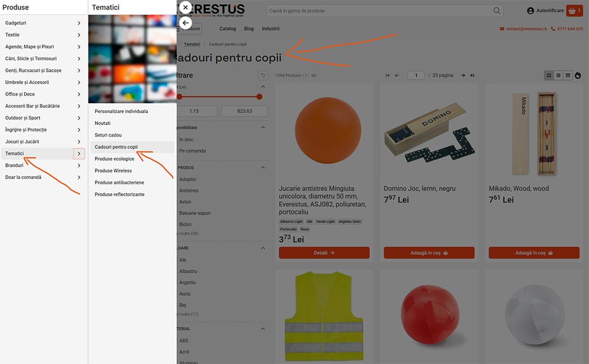The width and height of the screenshot is (589, 364).
Task: Click the Autentificare login link
Action: [x=545, y=11]
